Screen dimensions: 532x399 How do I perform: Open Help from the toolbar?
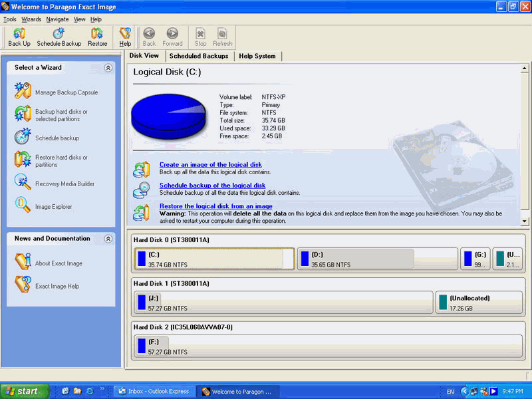125,37
